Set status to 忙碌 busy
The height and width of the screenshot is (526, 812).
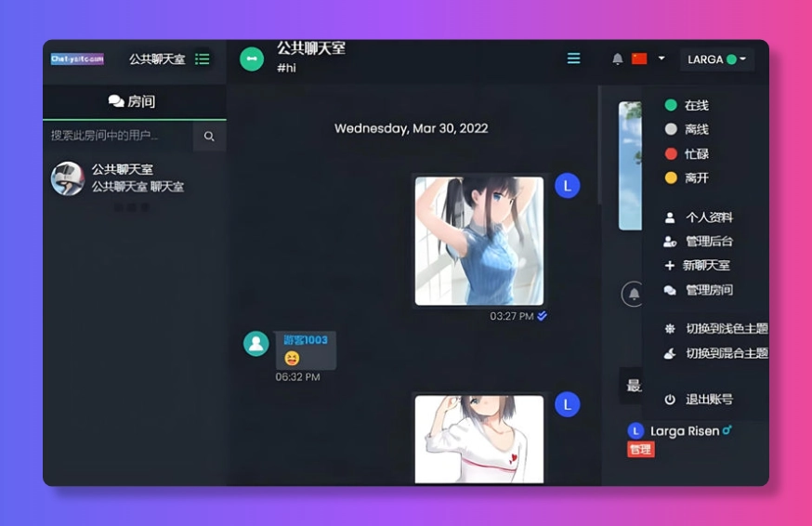pos(687,154)
